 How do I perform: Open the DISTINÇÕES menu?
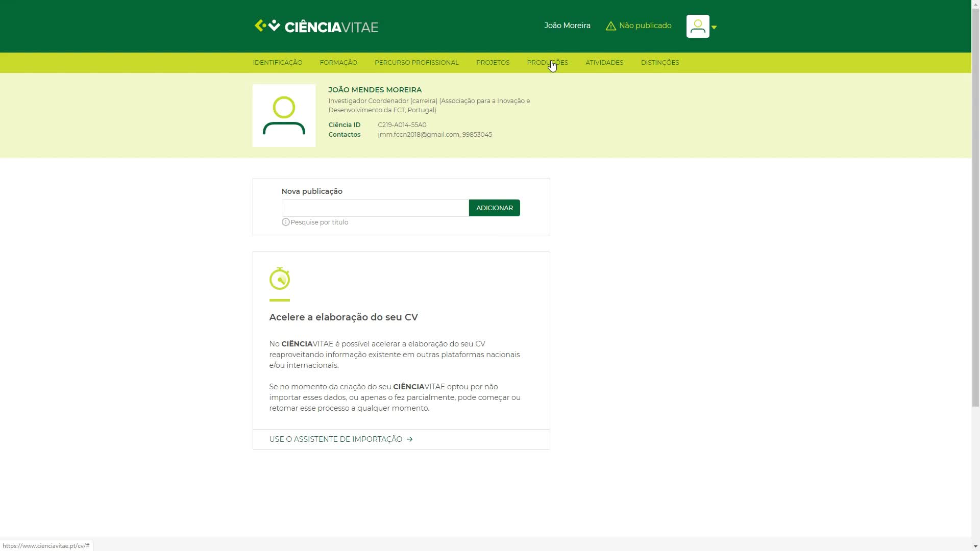[660, 63]
